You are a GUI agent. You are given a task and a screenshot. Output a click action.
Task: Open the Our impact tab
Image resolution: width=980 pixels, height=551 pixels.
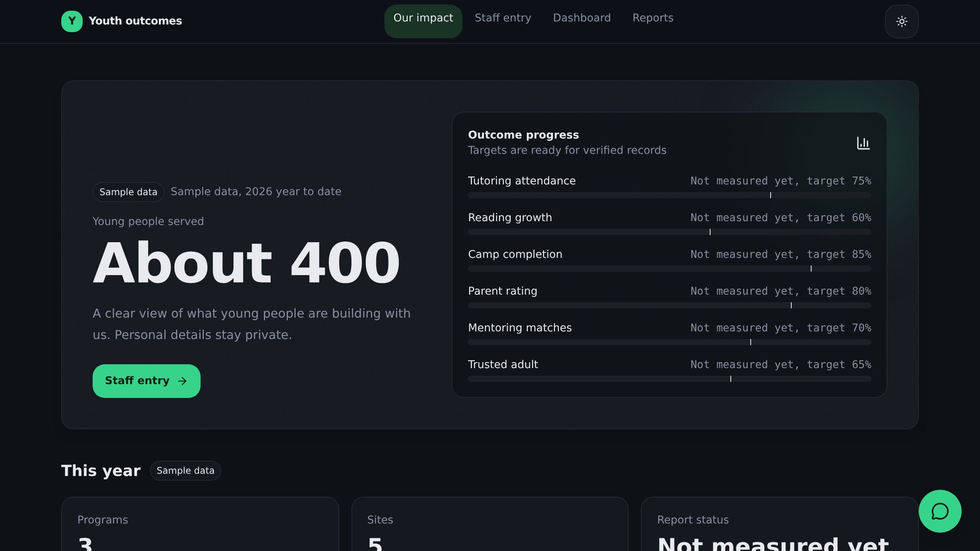[423, 21]
